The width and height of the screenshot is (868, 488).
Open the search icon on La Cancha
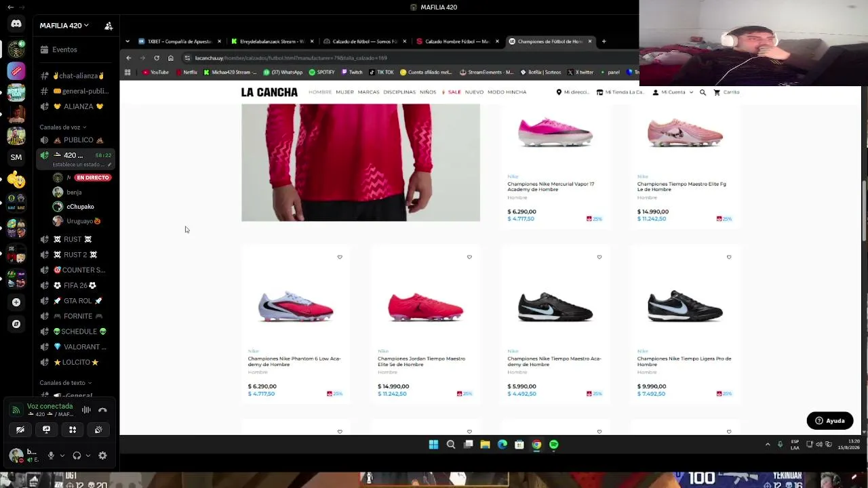[x=703, y=92]
